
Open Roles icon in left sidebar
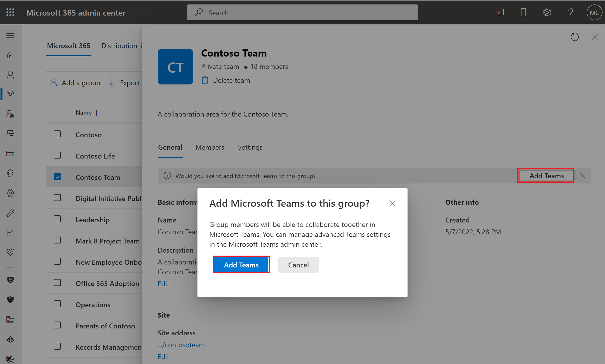tap(10, 114)
